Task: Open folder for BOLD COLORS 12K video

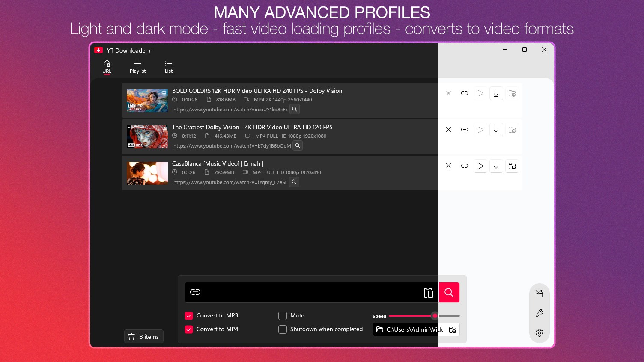Action: click(512, 93)
